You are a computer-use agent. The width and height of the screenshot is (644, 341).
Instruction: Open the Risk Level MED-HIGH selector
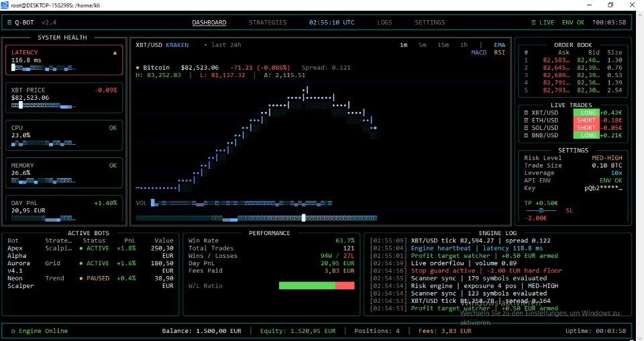[606, 158]
